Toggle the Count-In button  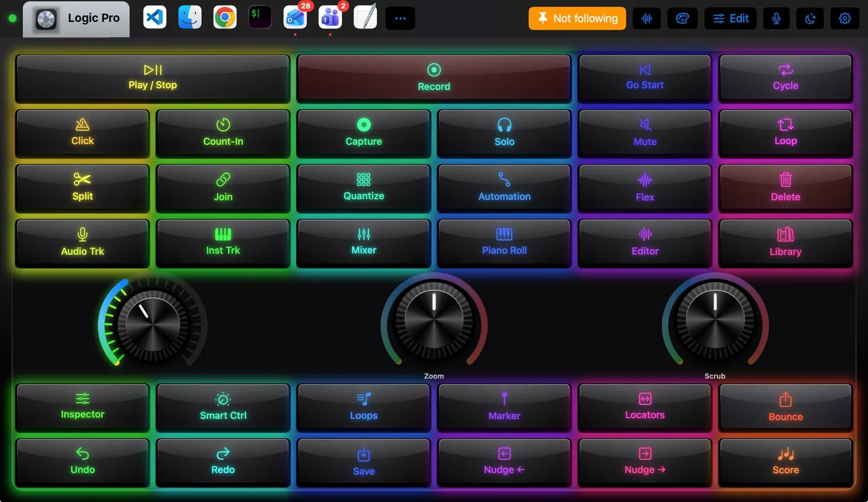click(x=223, y=133)
